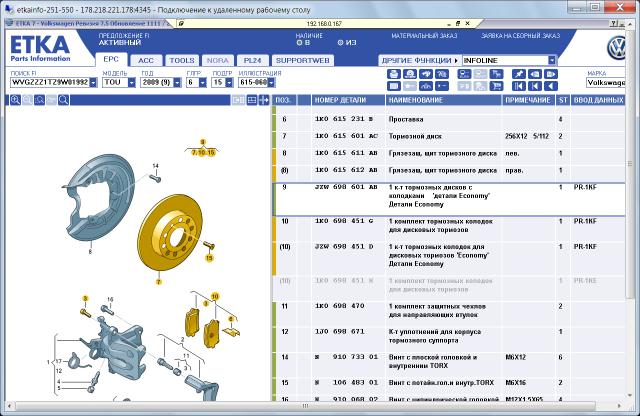Open the МОДЕЛЬ TOU dropdown
The height and width of the screenshot is (416, 640).
[131, 82]
